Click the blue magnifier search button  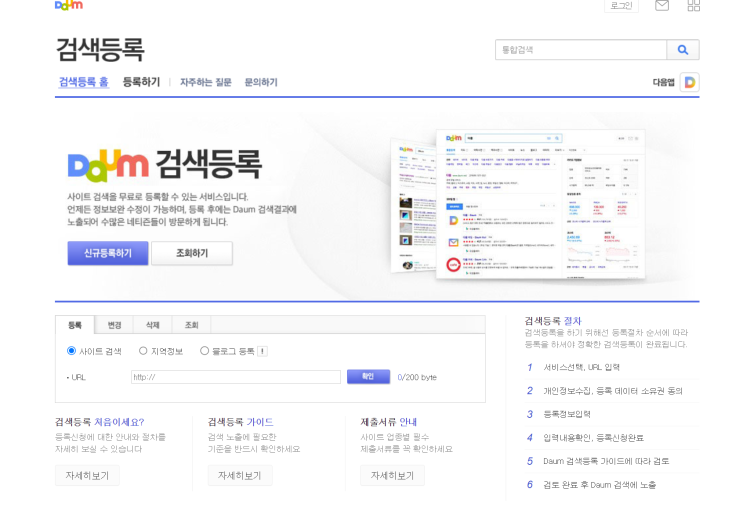click(x=683, y=50)
